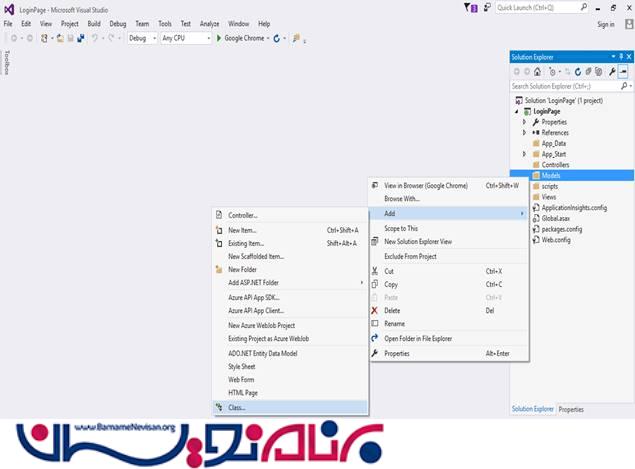Image resolution: width=635 pixels, height=469 pixels.
Task: Choose Class... in the Add submenu
Action: [x=290, y=407]
